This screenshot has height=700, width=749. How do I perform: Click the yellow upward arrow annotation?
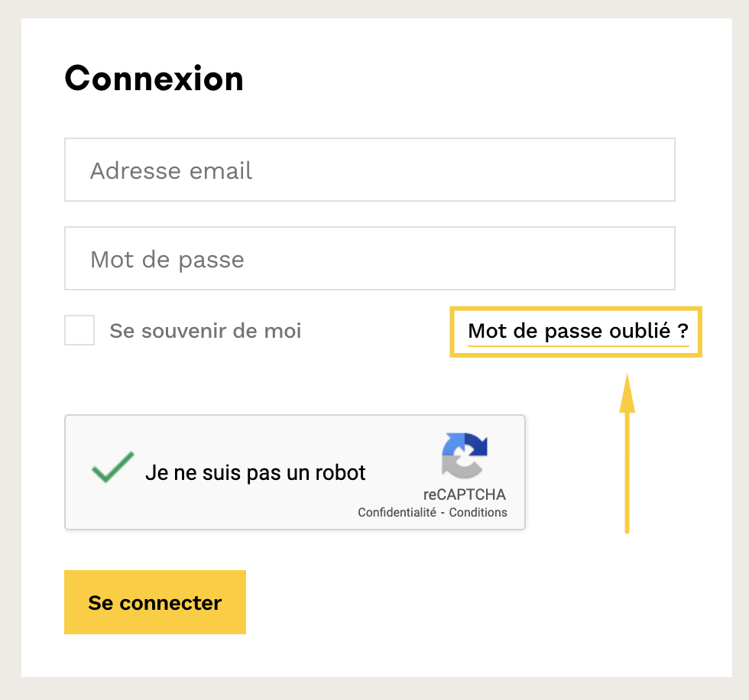click(627, 459)
